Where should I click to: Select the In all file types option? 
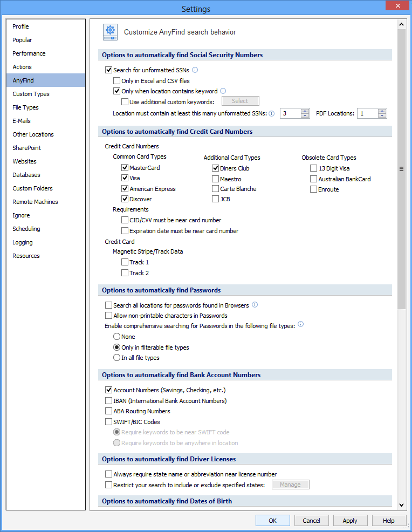tap(116, 357)
